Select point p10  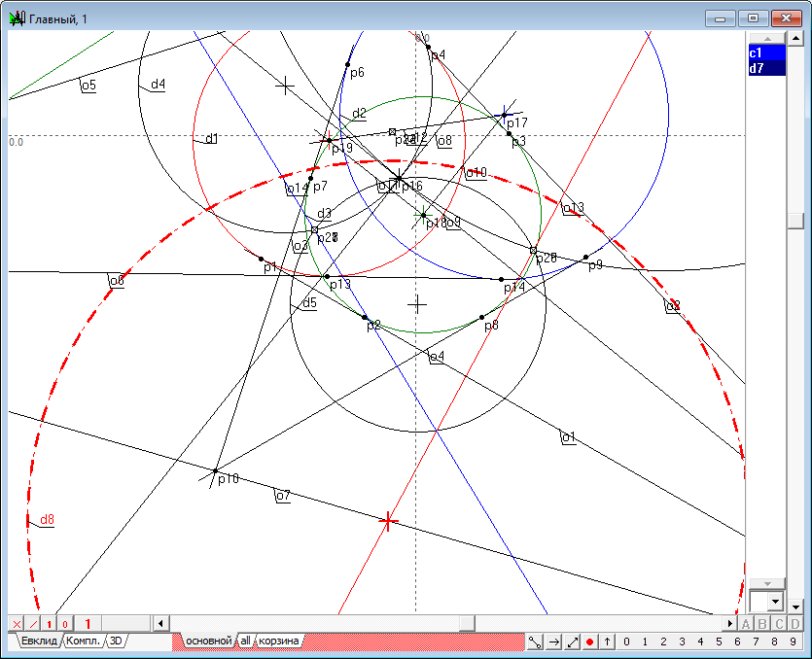(x=216, y=471)
